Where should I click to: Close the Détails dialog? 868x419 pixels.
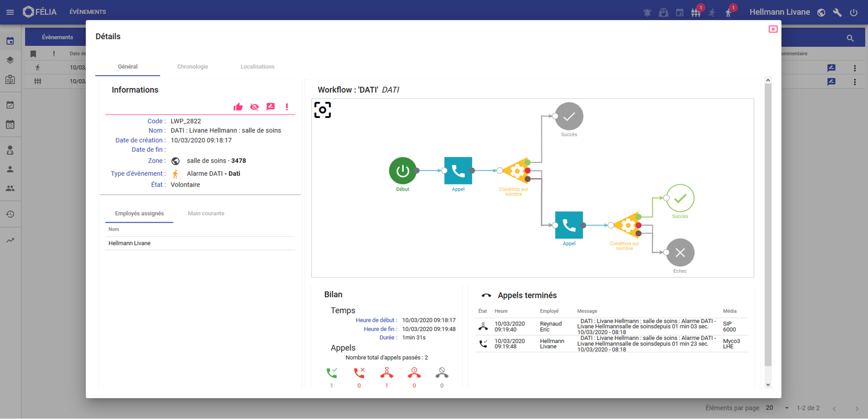coord(773,29)
